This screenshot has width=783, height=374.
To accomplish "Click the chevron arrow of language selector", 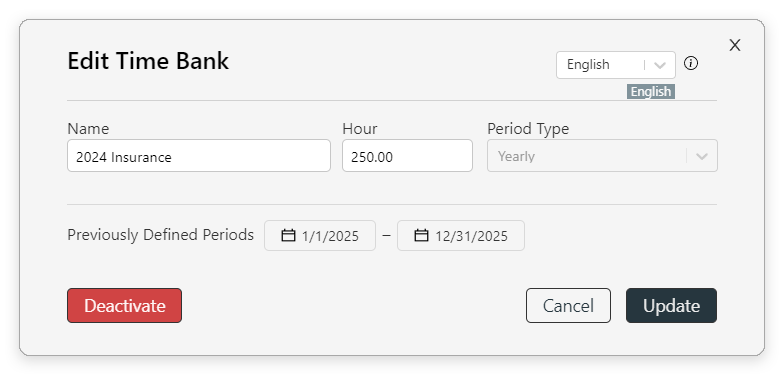I will tap(660, 65).
